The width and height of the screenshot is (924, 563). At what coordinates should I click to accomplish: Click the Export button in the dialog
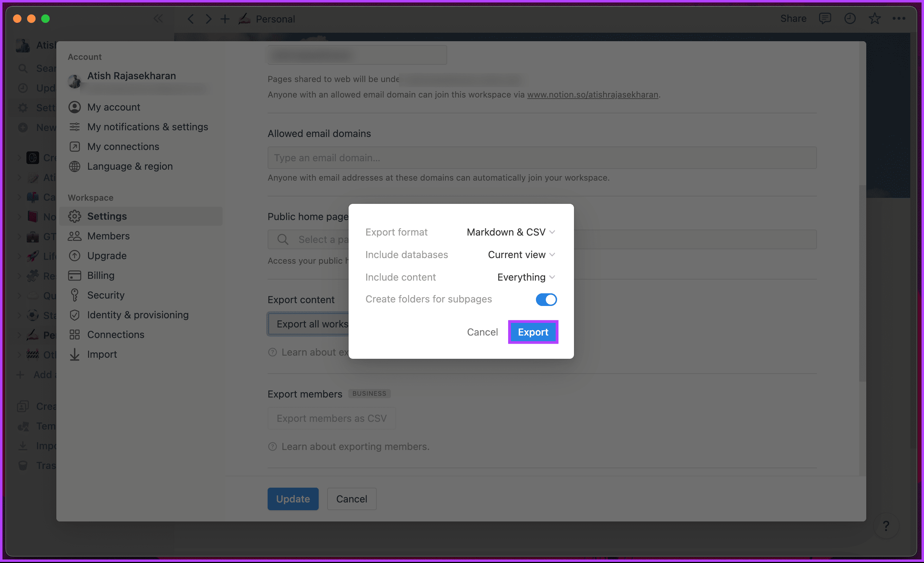(533, 332)
